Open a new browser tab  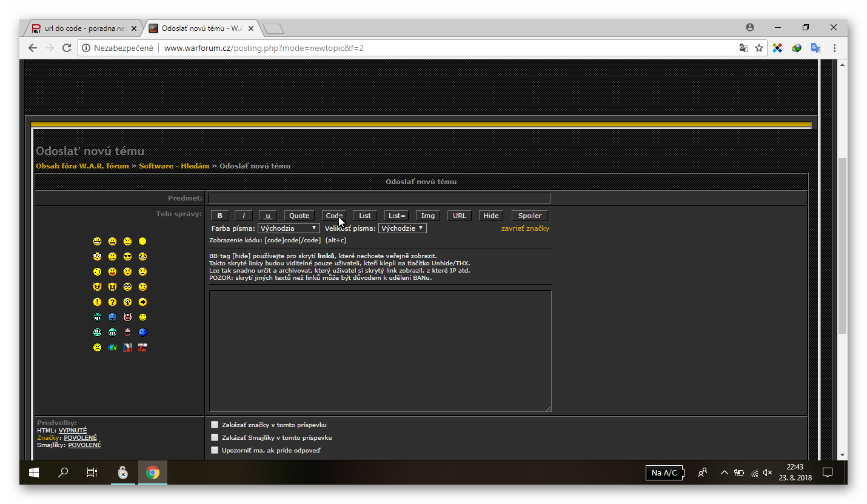[274, 28]
